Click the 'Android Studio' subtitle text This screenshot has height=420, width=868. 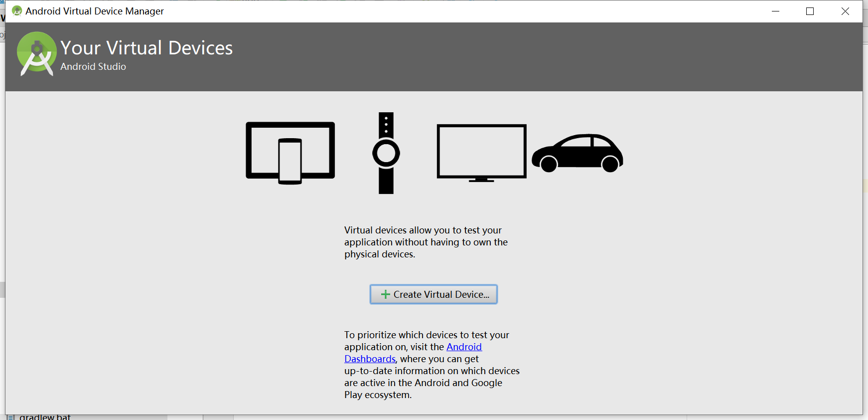point(93,67)
